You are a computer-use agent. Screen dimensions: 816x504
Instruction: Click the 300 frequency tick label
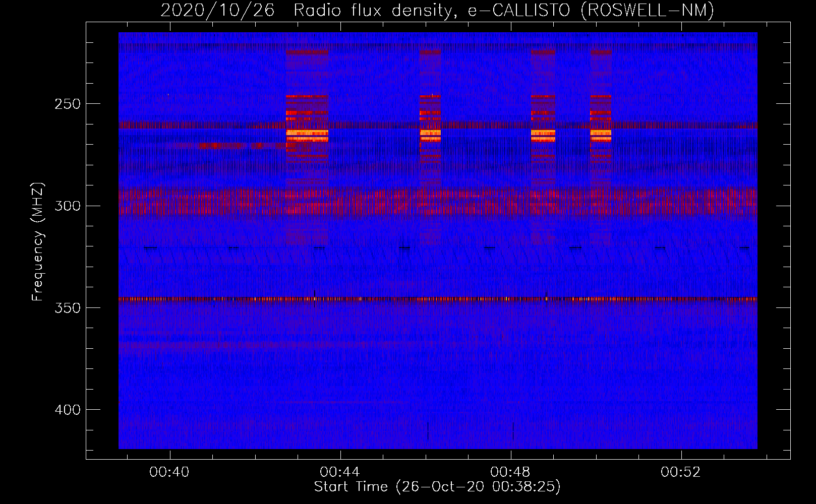pos(68,206)
